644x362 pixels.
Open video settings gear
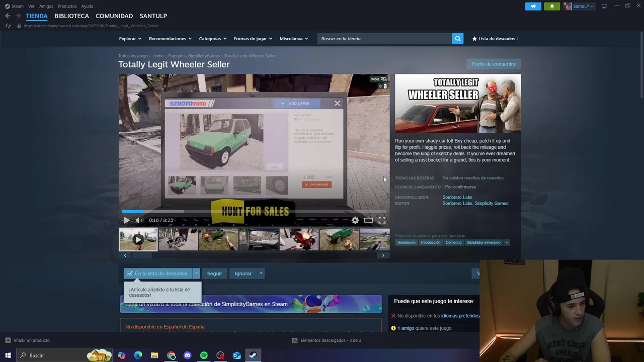click(355, 220)
